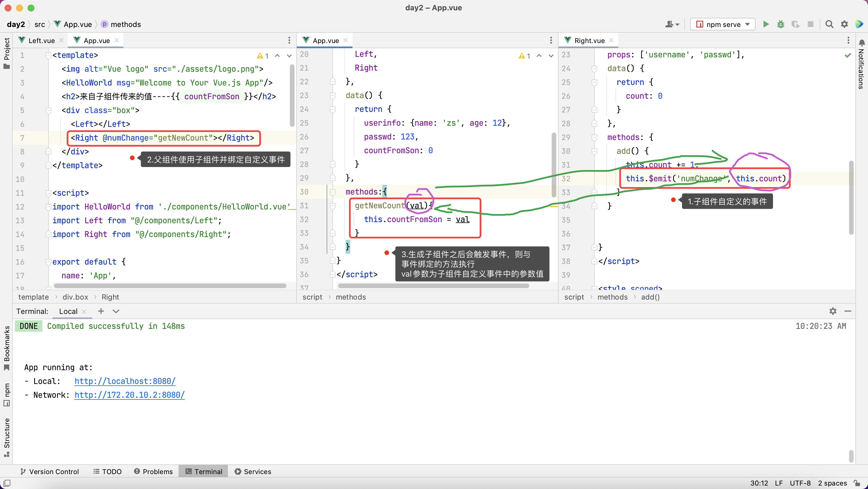Expand terminal session options chevron
Viewport: 868px width, 489px height.
tap(116, 311)
